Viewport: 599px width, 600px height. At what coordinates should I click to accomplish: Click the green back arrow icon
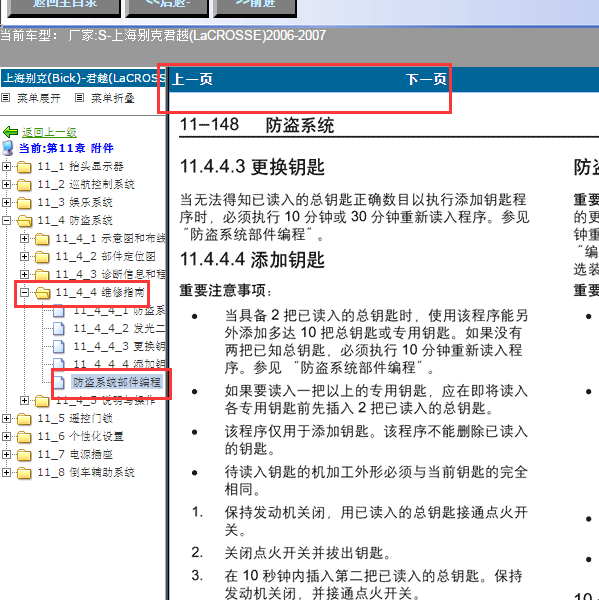[10, 132]
